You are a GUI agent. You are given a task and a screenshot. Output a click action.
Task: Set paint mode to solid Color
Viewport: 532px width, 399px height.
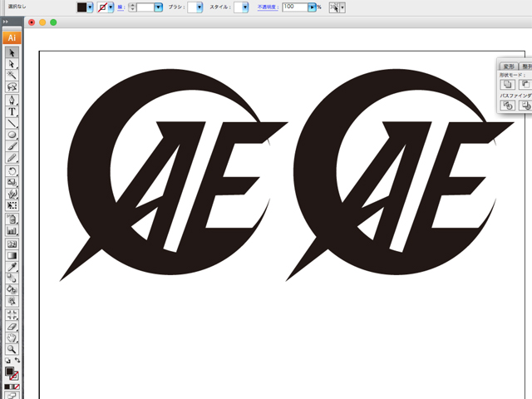pos(7,387)
